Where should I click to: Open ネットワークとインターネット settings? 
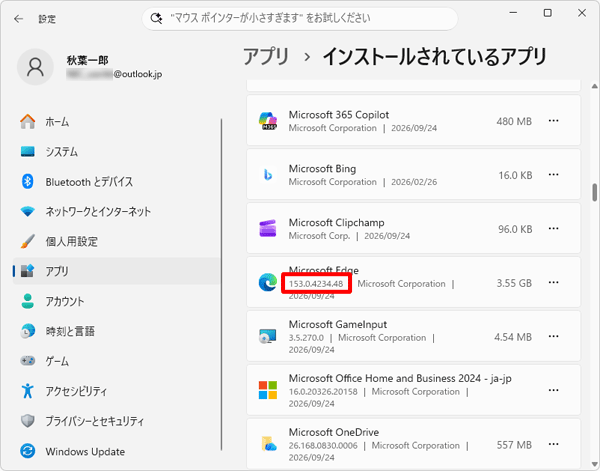click(117, 211)
